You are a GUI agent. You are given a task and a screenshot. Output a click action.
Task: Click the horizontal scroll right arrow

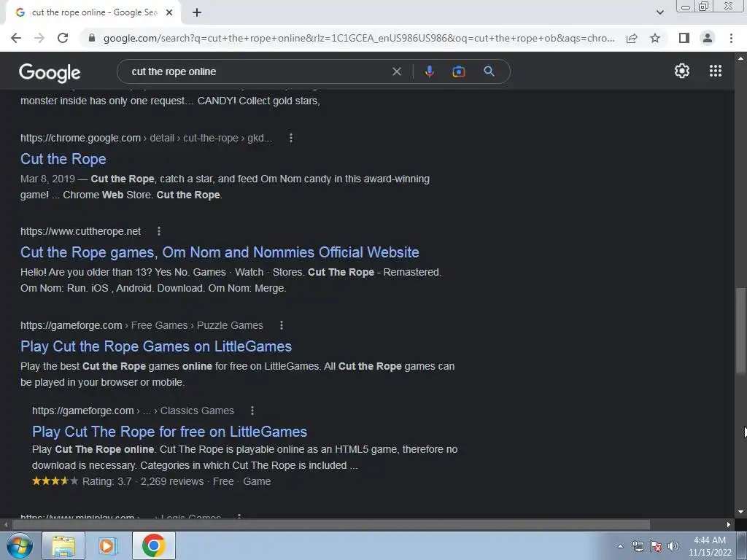click(729, 525)
